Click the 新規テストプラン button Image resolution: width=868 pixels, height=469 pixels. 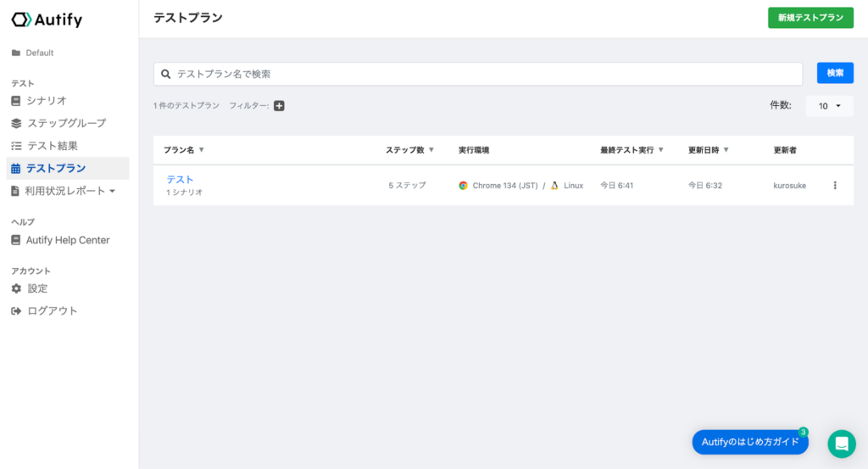(810, 18)
